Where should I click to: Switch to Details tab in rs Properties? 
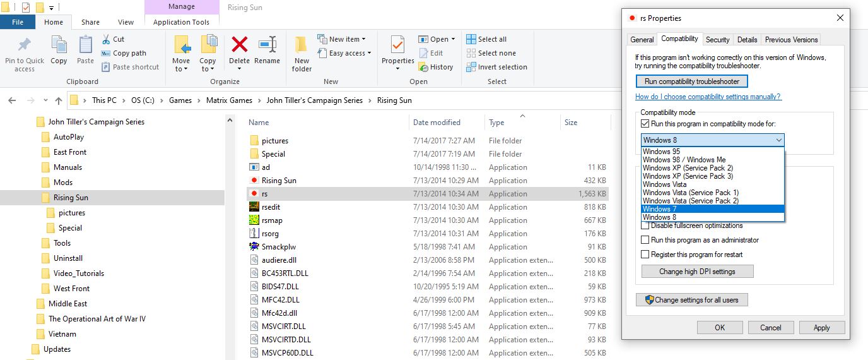(748, 40)
